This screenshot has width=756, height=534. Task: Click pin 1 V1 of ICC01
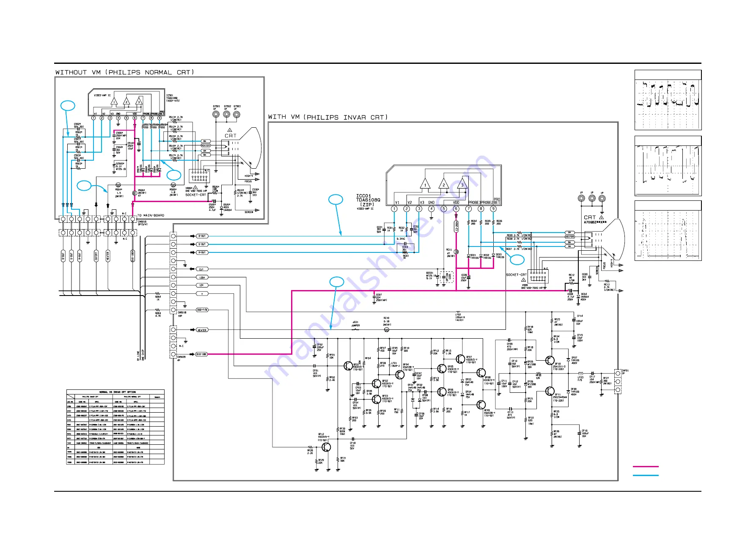click(394, 208)
